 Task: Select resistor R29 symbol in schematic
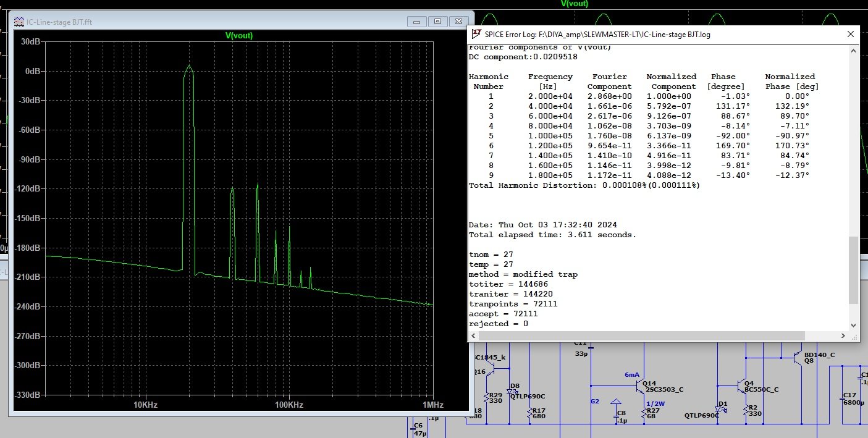click(486, 398)
